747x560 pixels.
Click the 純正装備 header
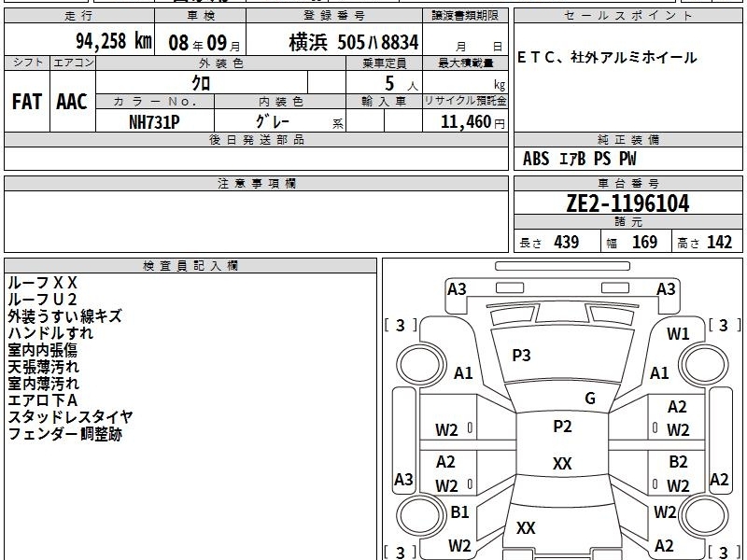[627, 140]
